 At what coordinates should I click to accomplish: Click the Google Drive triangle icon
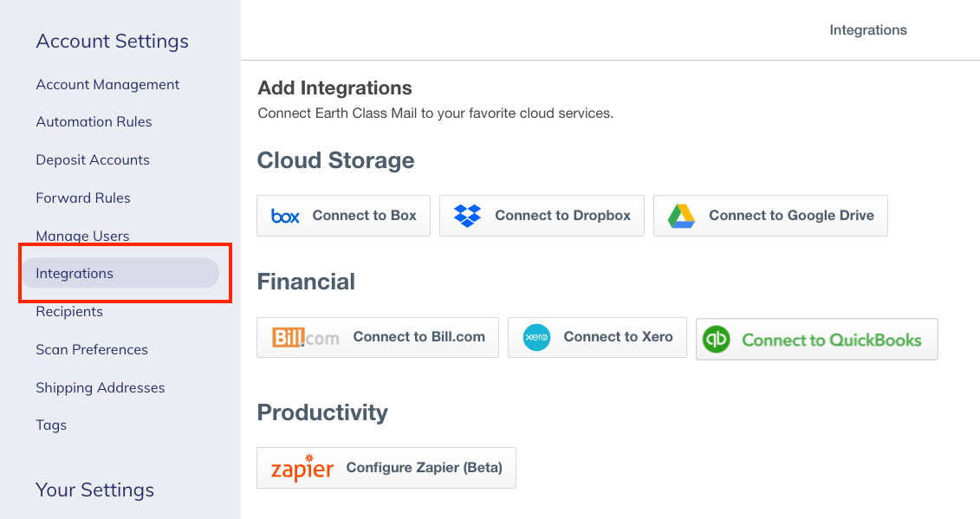click(x=681, y=216)
